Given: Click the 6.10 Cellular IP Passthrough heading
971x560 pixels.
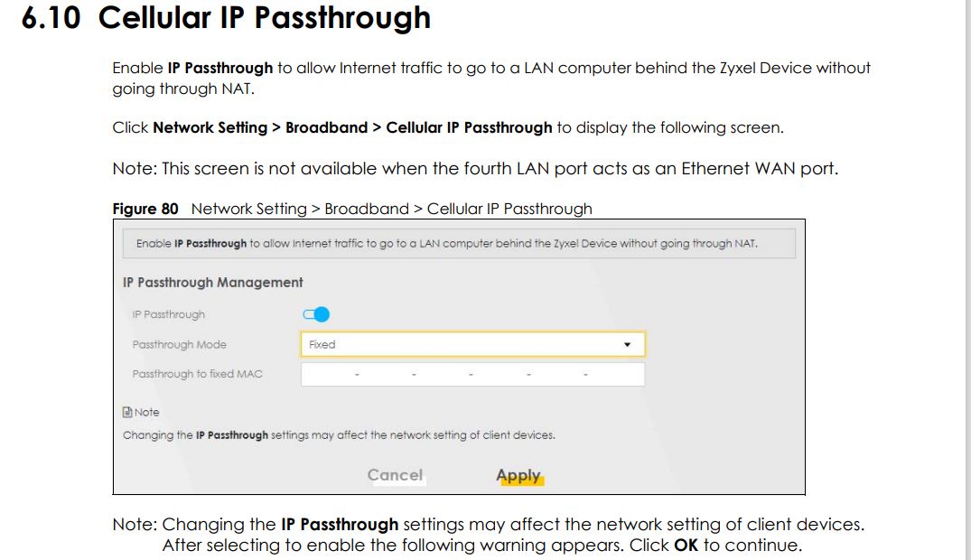Looking at the screenshot, I should (226, 17).
